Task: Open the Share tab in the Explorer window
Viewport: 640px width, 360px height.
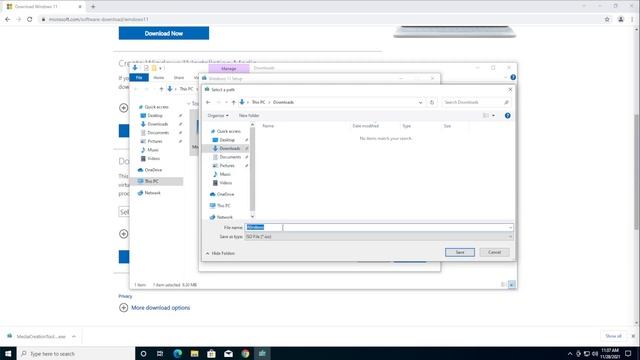Action: point(179,78)
